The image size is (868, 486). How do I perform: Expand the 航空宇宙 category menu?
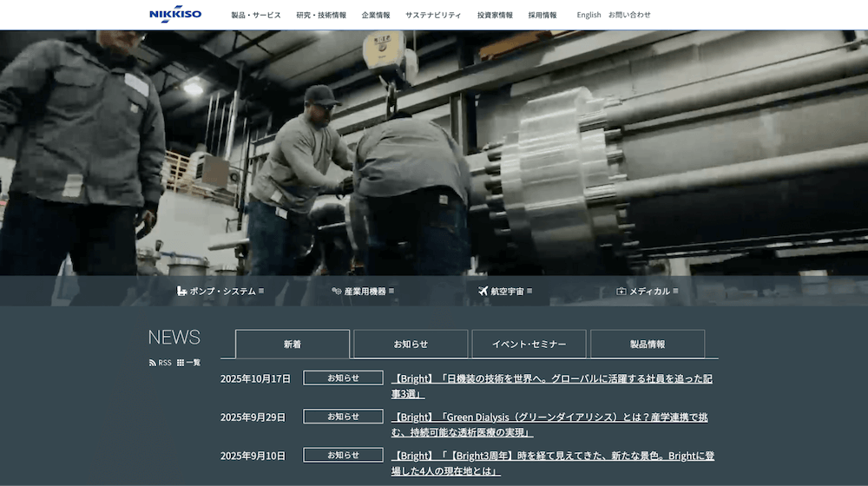pyautogui.click(x=529, y=292)
